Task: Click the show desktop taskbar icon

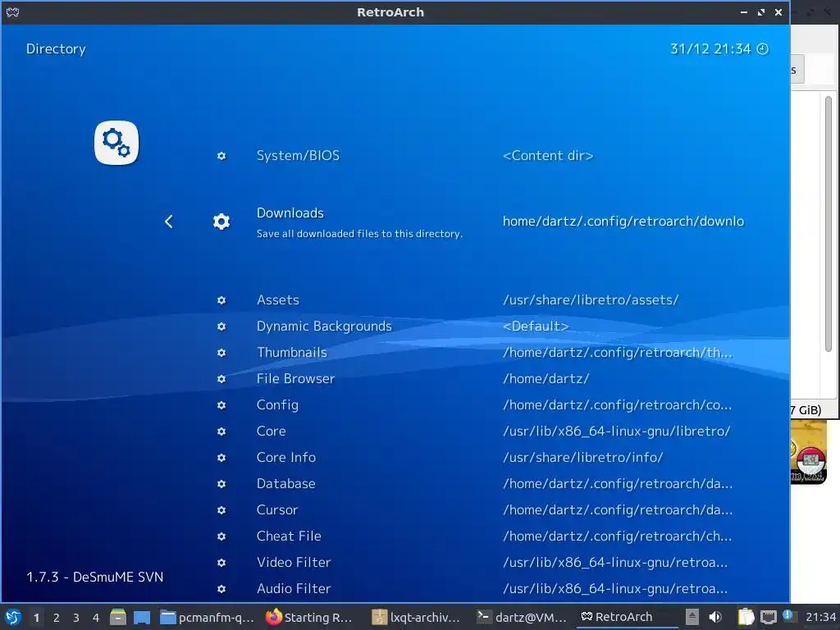Action: pos(142,617)
